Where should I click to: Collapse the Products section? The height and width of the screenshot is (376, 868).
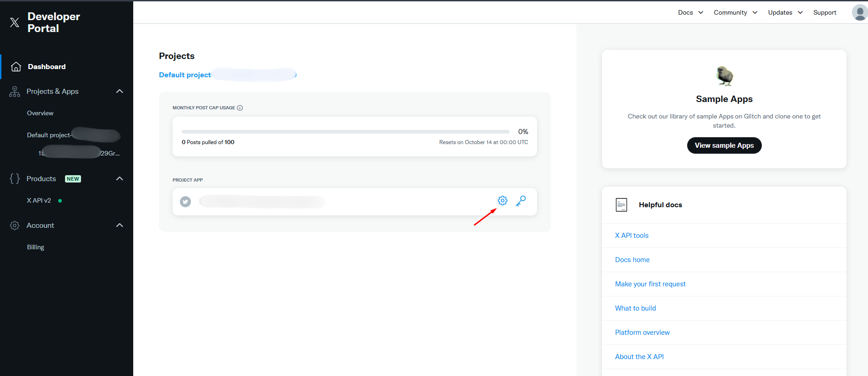(119, 179)
